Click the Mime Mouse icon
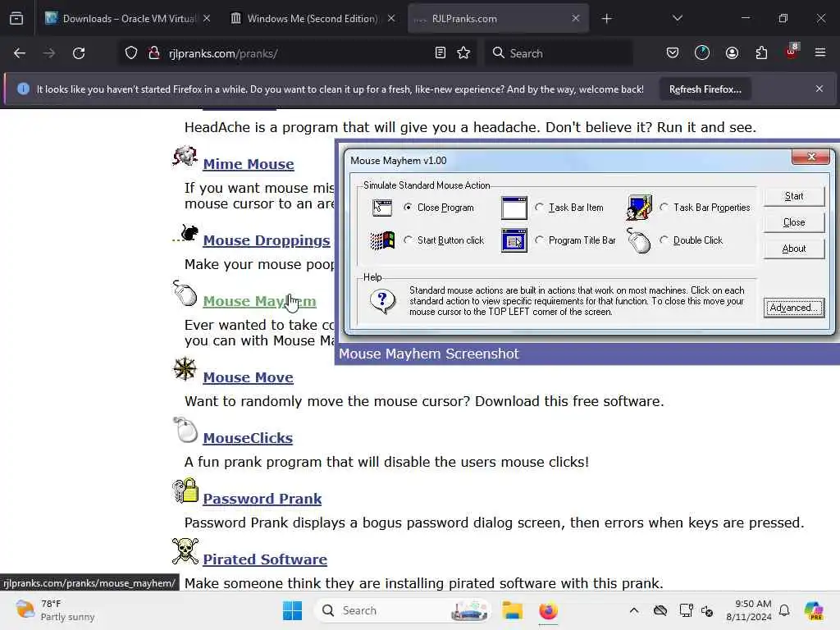840x630 pixels. tap(185, 156)
